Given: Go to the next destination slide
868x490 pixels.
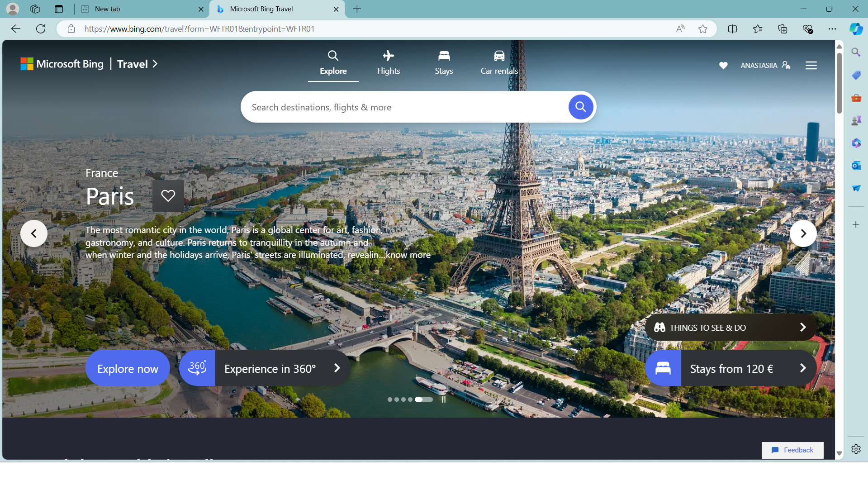Looking at the screenshot, I should coord(803,233).
